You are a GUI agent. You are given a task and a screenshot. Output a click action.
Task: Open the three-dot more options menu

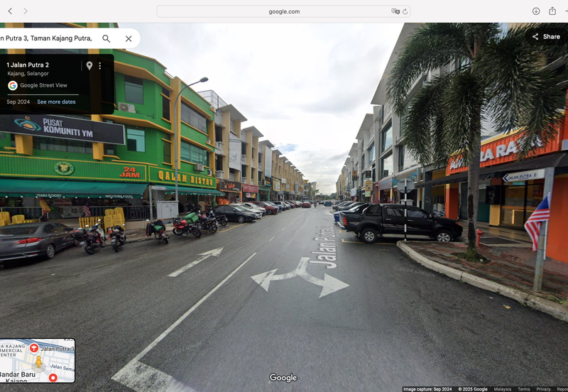(x=100, y=65)
